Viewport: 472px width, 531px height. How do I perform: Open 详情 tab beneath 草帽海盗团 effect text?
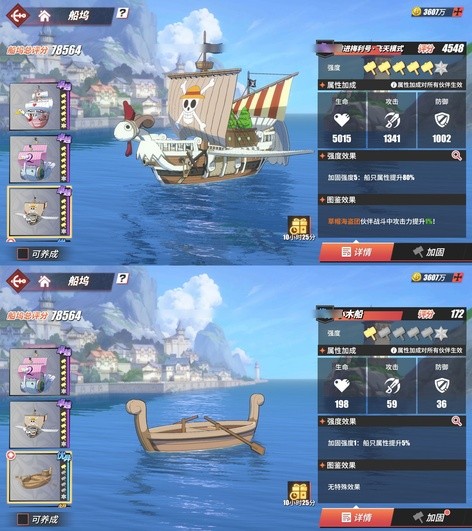[x=356, y=252]
